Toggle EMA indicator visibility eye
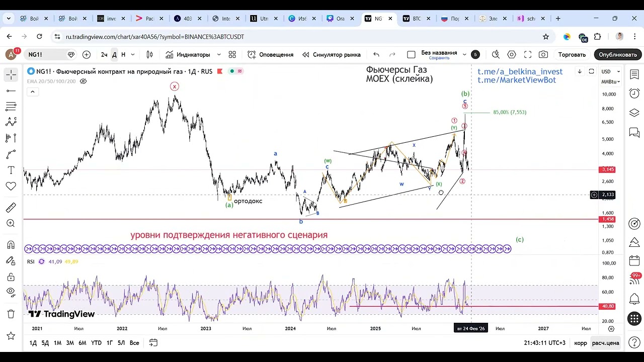 (x=84, y=81)
